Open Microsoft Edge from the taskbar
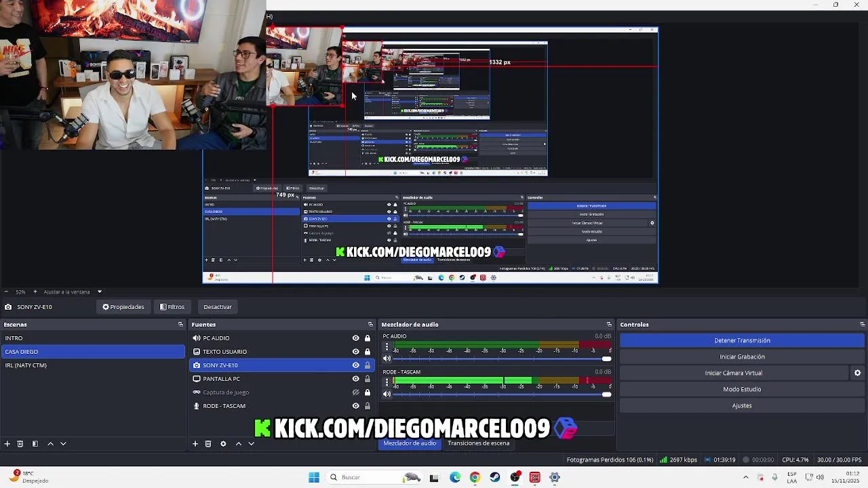Image resolution: width=868 pixels, height=488 pixels. (x=455, y=477)
